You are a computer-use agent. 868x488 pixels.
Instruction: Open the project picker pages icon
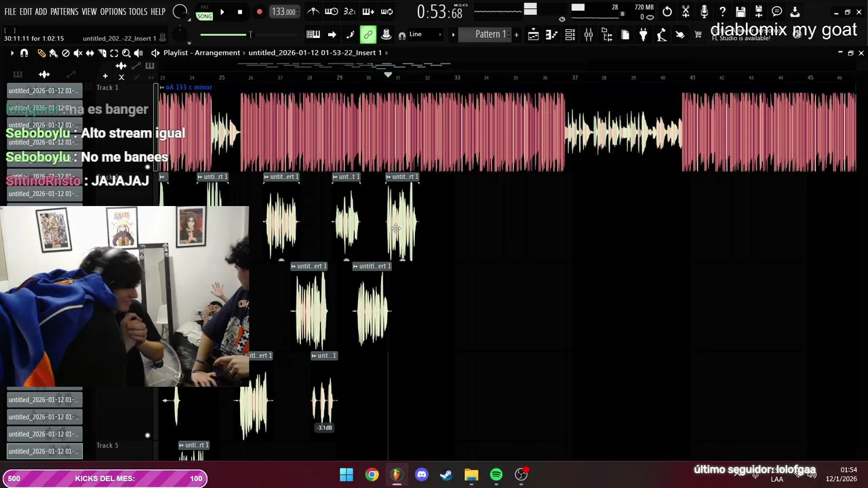click(x=625, y=35)
